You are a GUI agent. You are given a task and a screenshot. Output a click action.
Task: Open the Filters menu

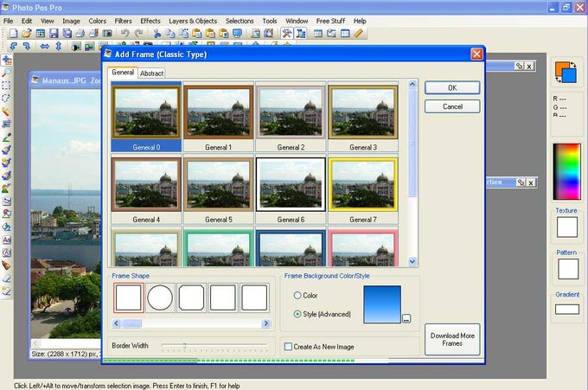click(123, 21)
